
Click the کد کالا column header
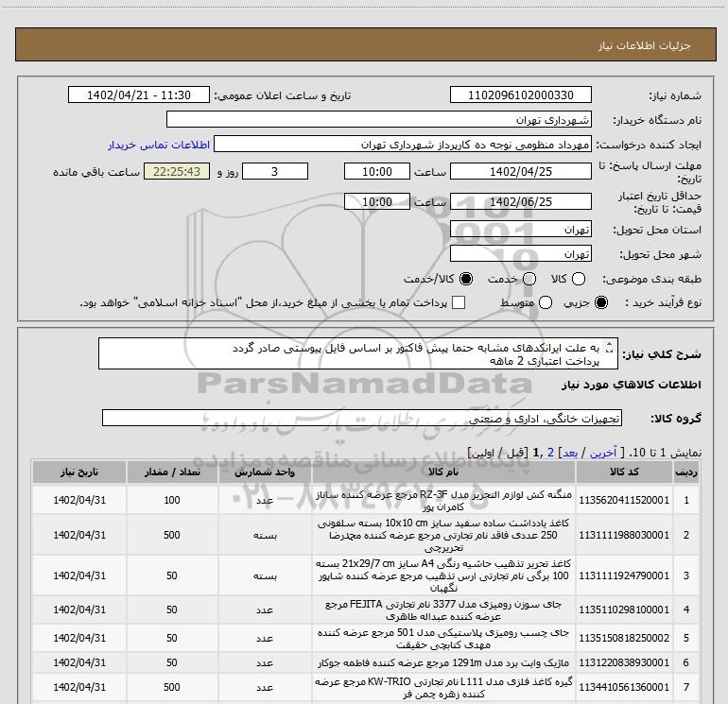624,472
